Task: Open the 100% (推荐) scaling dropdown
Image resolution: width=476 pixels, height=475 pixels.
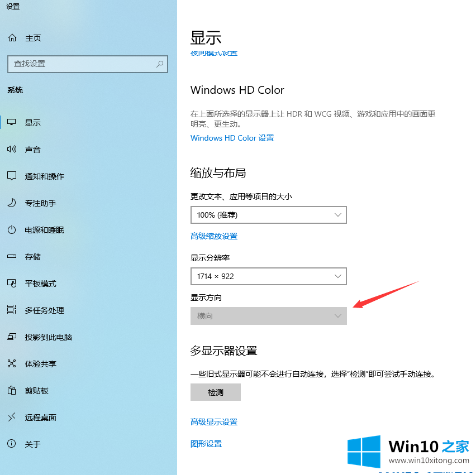Action: (x=269, y=215)
